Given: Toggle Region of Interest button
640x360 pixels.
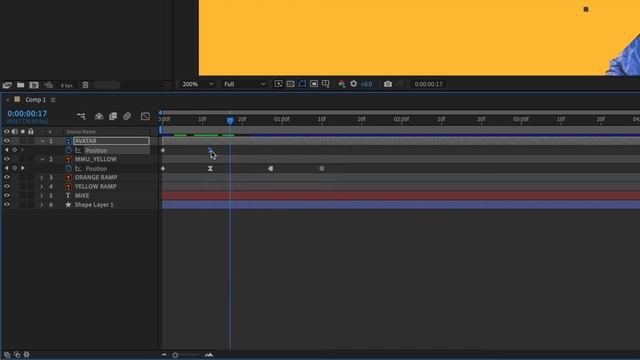Looking at the screenshot, I should (314, 84).
